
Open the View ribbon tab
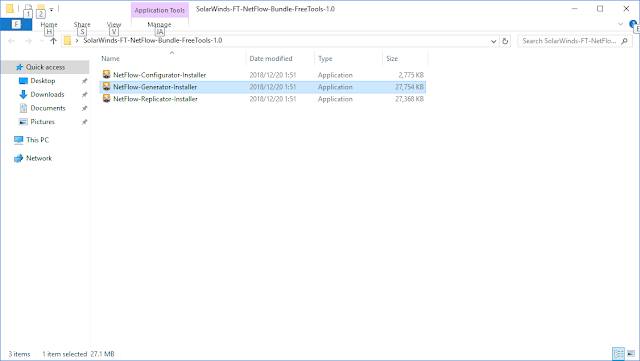[x=114, y=25]
